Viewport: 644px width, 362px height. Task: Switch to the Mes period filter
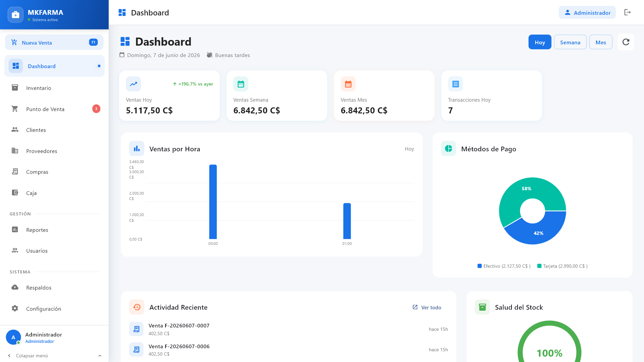pyautogui.click(x=601, y=42)
